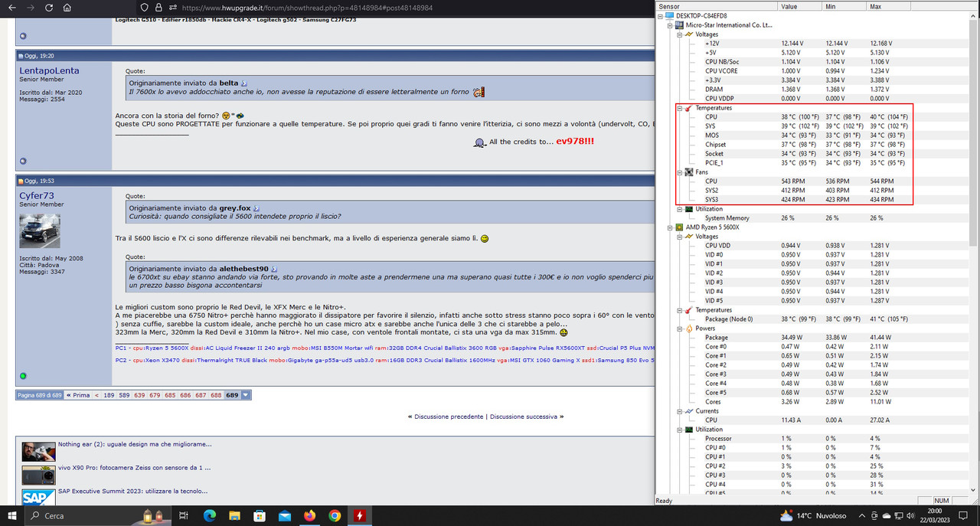Image resolution: width=980 pixels, height=526 pixels.
Task: View belta's quoted post arrow icon
Action: [243, 82]
